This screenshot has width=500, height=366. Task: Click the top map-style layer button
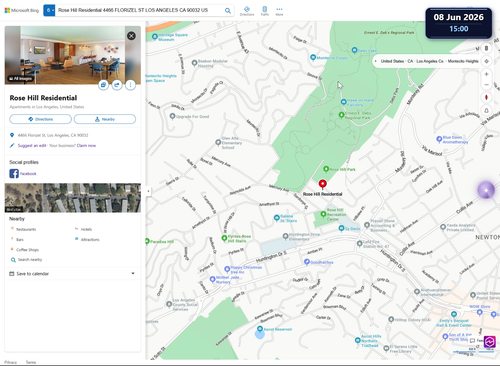click(x=486, y=48)
